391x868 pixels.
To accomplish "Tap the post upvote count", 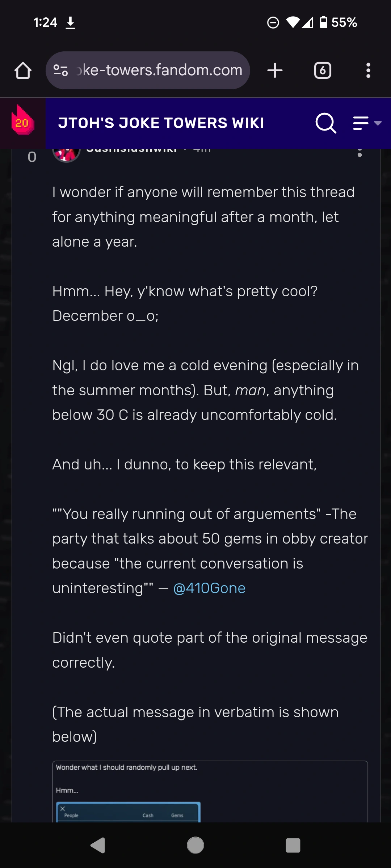I will tap(32, 157).
